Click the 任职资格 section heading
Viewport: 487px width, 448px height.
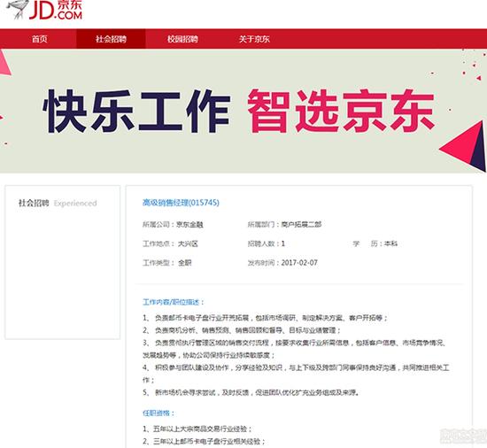(x=158, y=413)
